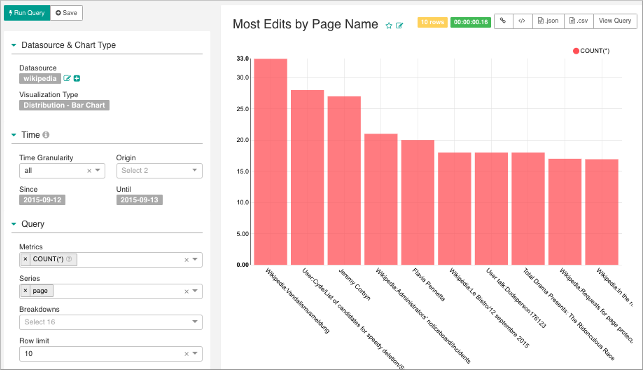Open the Origin dropdown
The image size is (643, 370).
click(159, 171)
